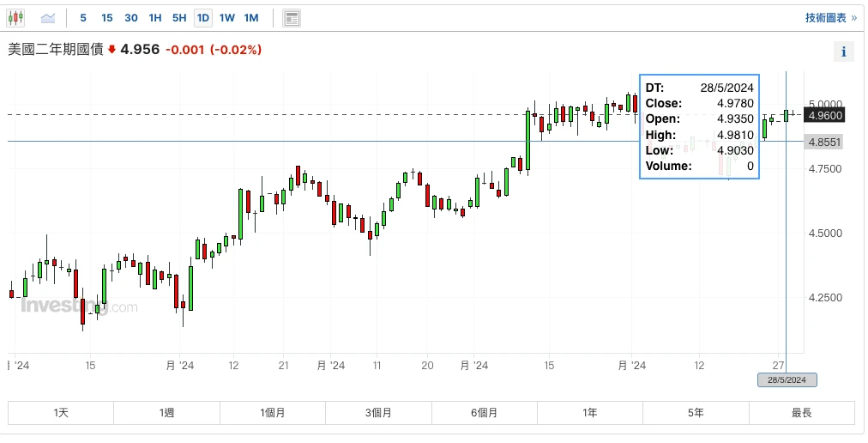868x443 pixels.
Task: Select the 1年 range tab
Action: [590, 413]
